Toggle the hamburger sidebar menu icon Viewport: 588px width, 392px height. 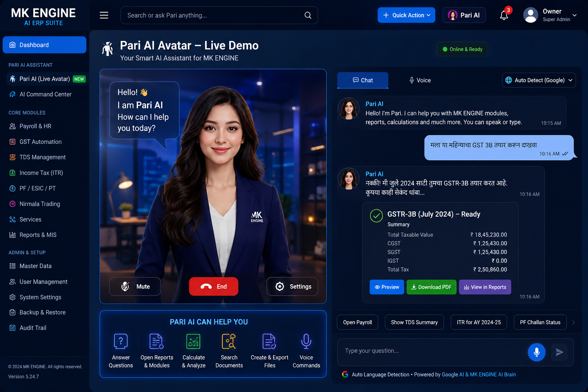(x=104, y=15)
